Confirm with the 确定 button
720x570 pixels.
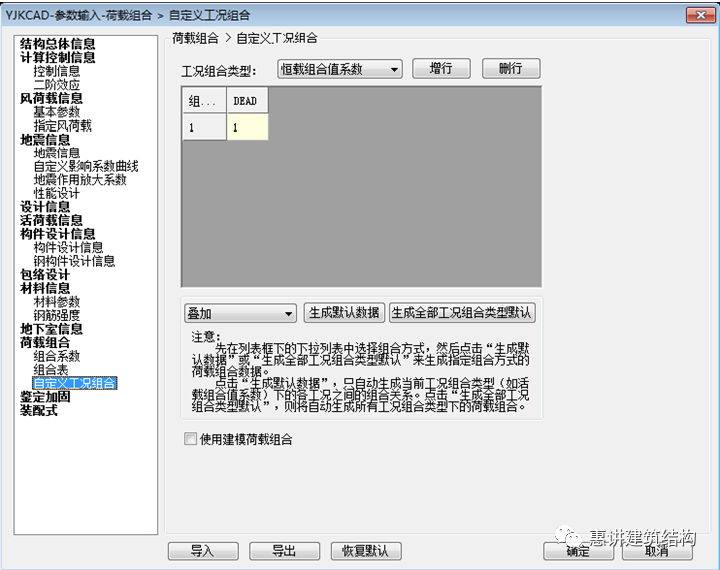[578, 551]
